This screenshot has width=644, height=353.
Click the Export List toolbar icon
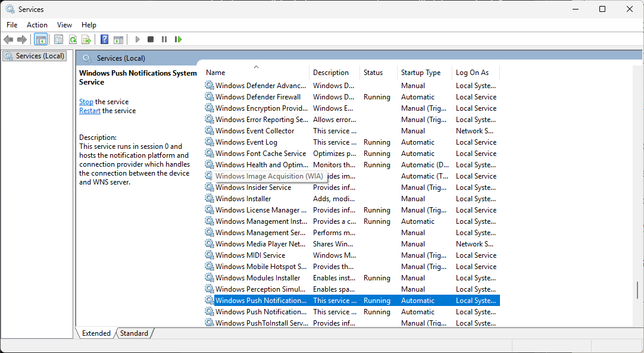tap(86, 39)
